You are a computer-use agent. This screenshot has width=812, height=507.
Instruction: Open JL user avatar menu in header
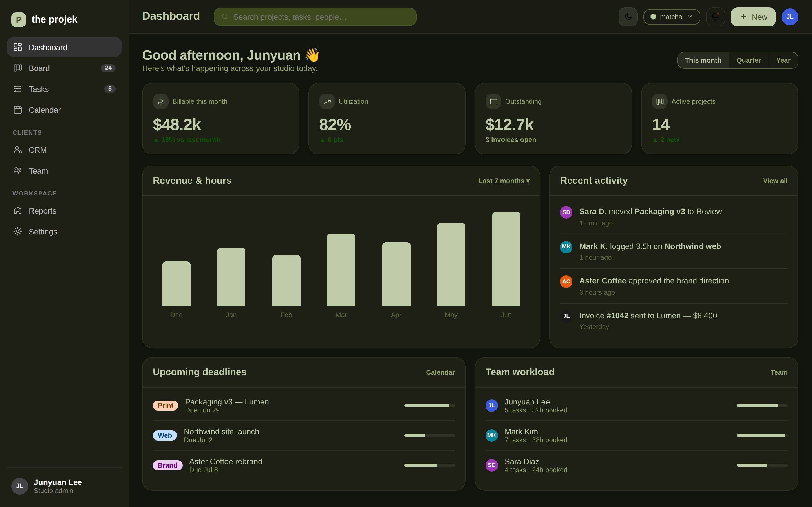tap(790, 17)
